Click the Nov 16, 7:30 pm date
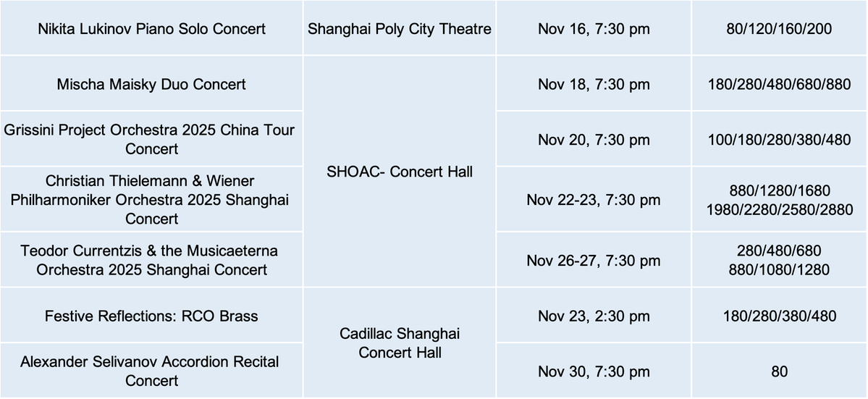This screenshot has width=868, height=399. click(x=594, y=30)
